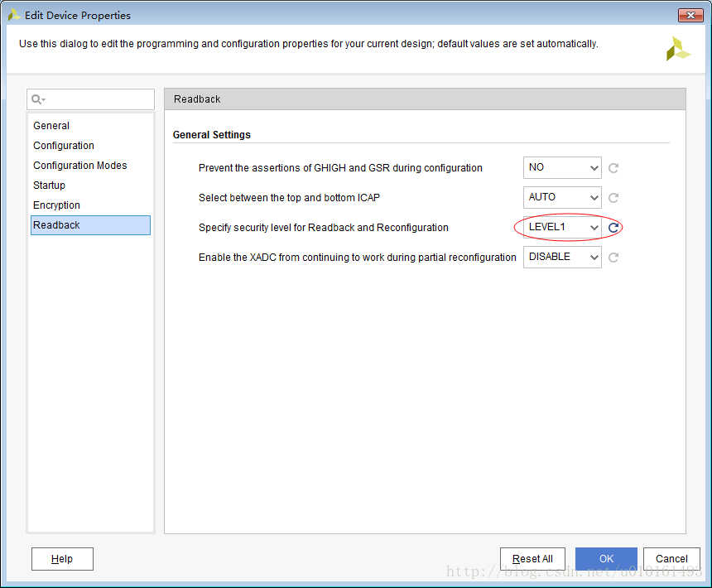Image resolution: width=712 pixels, height=588 pixels.
Task: Reset the top and bottom ICAP selection
Action: tap(613, 198)
